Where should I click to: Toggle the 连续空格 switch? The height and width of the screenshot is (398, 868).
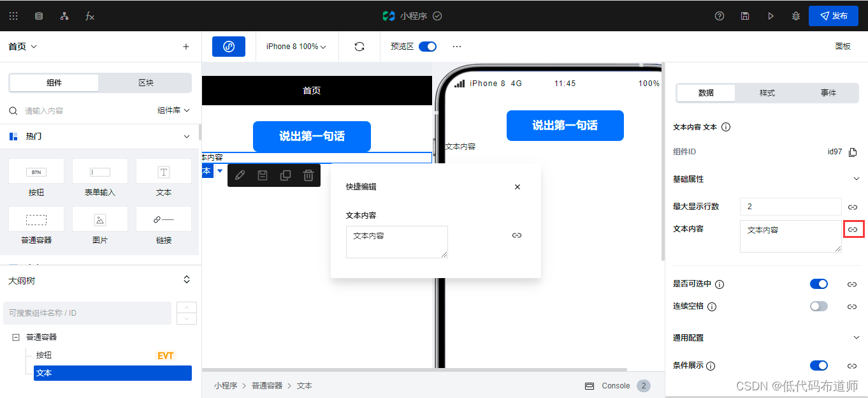(819, 306)
